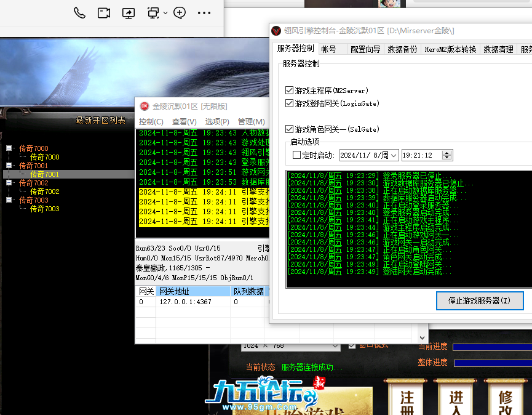Click scroll down arrow in gateway list
The width and height of the screenshot is (532, 415).
pos(422,338)
